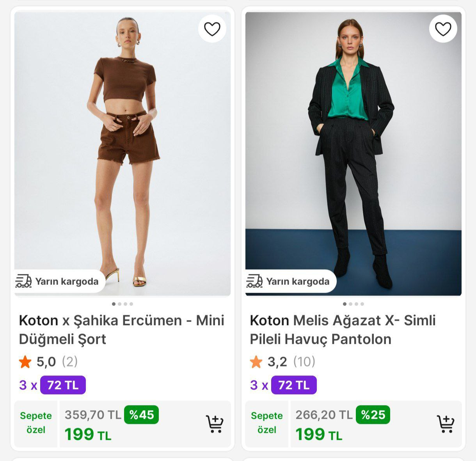Click the add-to-cart icon for the shorts
Screen dimensions: 476x461
(215, 424)
